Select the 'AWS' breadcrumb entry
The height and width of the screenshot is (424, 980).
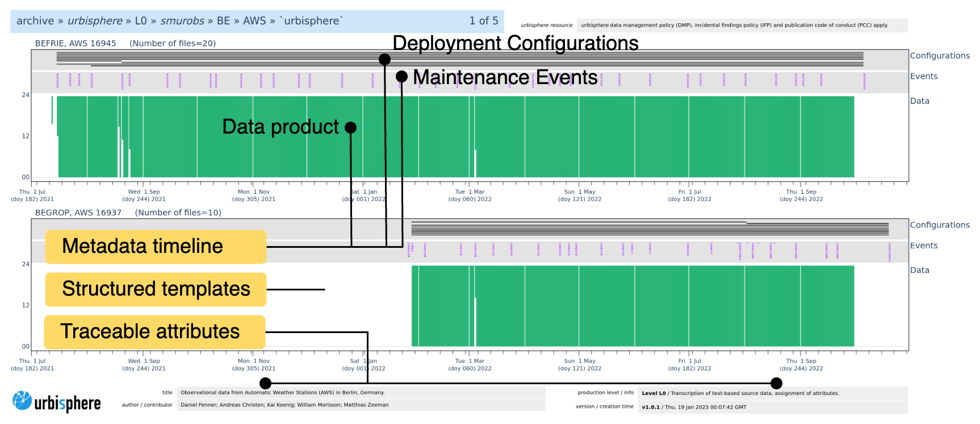[x=254, y=21]
